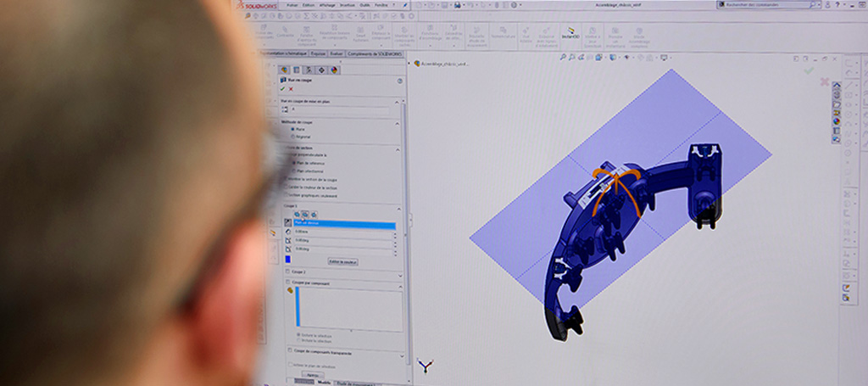The width and height of the screenshot is (868, 386).
Task: Select the Plane radio under Méthode de coupe
Action: tap(292, 129)
